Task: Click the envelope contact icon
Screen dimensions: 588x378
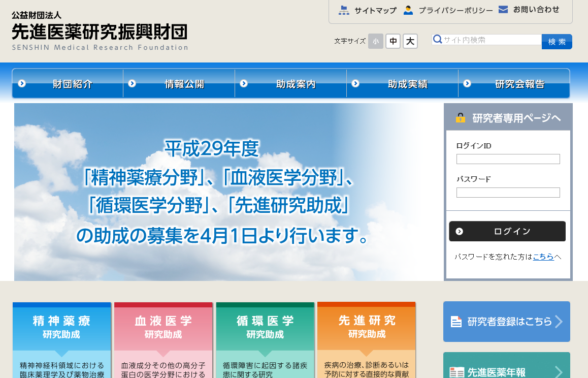Action: tap(503, 9)
